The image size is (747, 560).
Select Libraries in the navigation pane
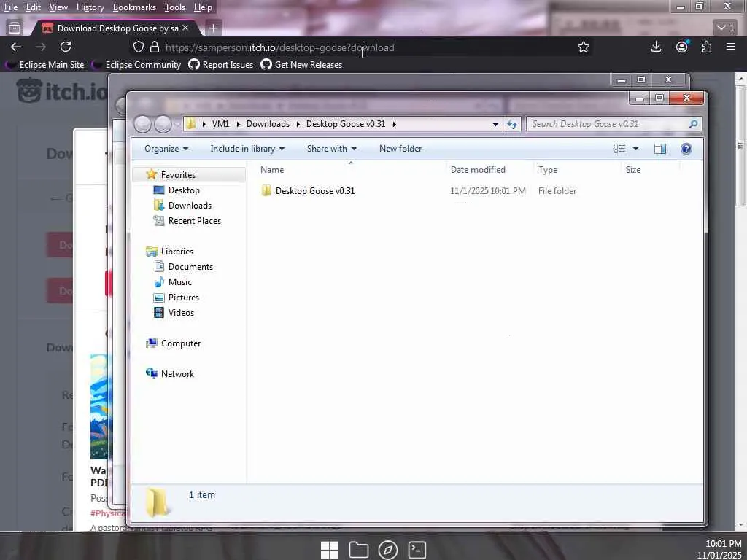pos(177,251)
